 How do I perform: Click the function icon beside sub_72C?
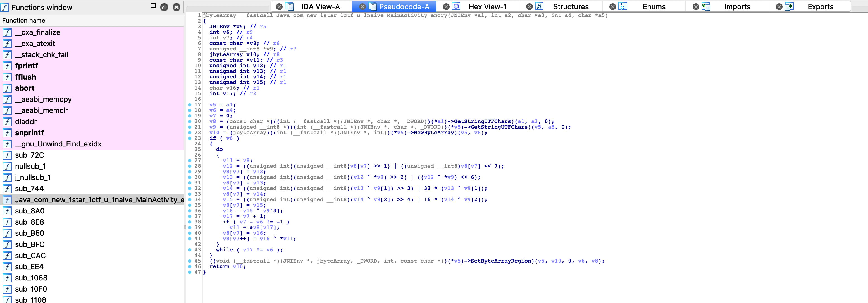coord(7,155)
